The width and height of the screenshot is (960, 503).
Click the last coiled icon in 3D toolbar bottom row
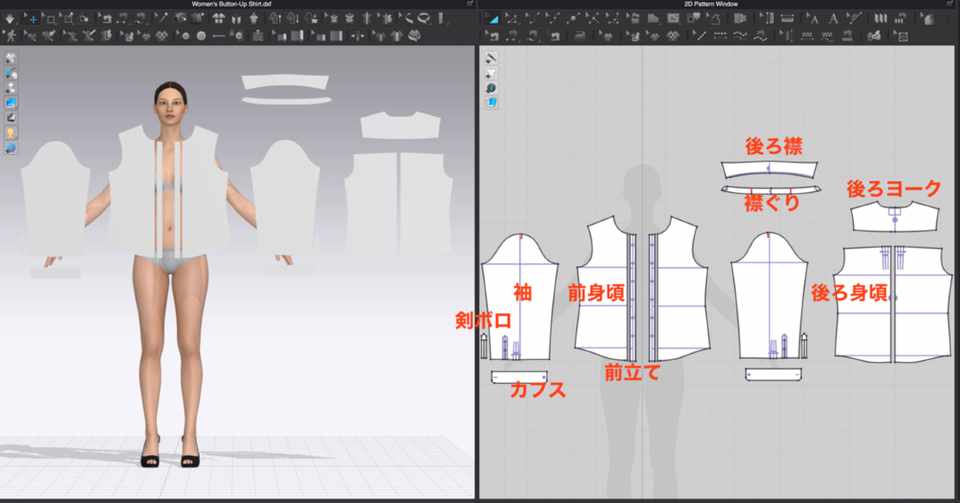pos(414,35)
